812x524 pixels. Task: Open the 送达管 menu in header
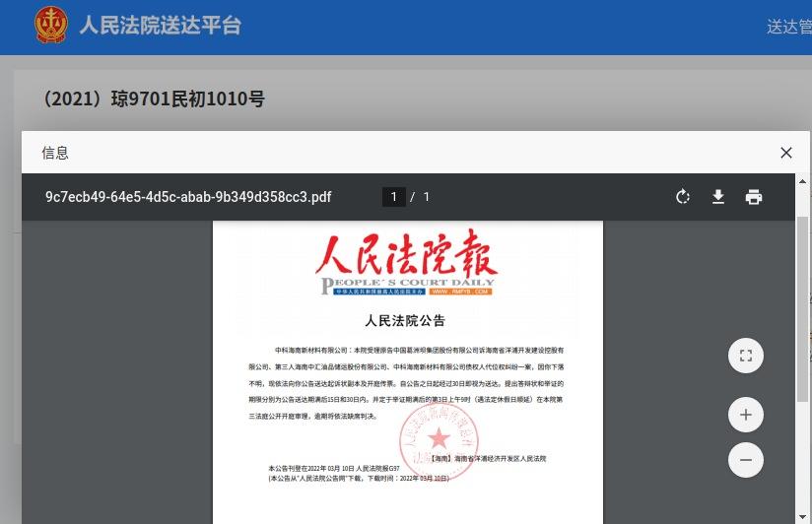point(789,27)
